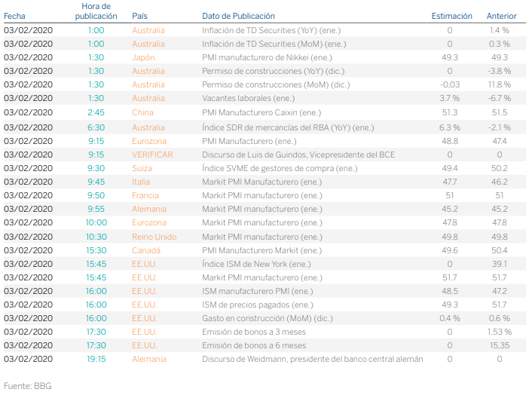The height and width of the screenshot is (395, 532).
Task: Select China in the País column
Action: point(142,112)
